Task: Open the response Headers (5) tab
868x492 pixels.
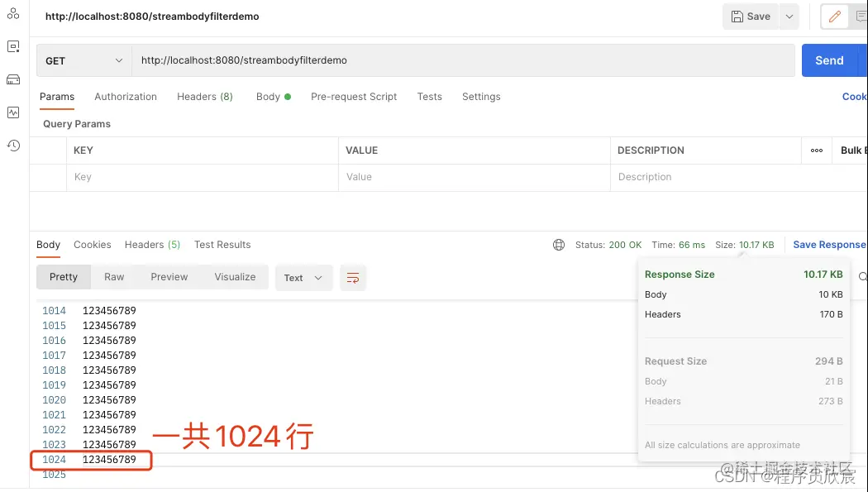Action: (152, 245)
